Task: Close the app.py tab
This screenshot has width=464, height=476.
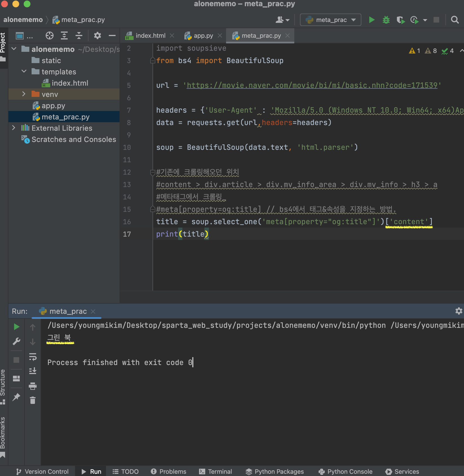Action: pos(220,35)
